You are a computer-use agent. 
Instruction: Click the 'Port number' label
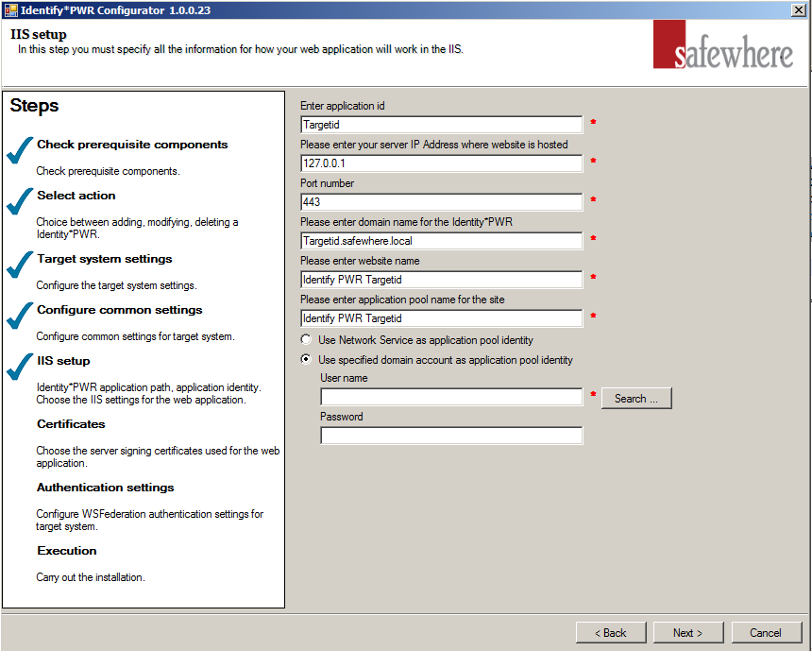tap(328, 183)
